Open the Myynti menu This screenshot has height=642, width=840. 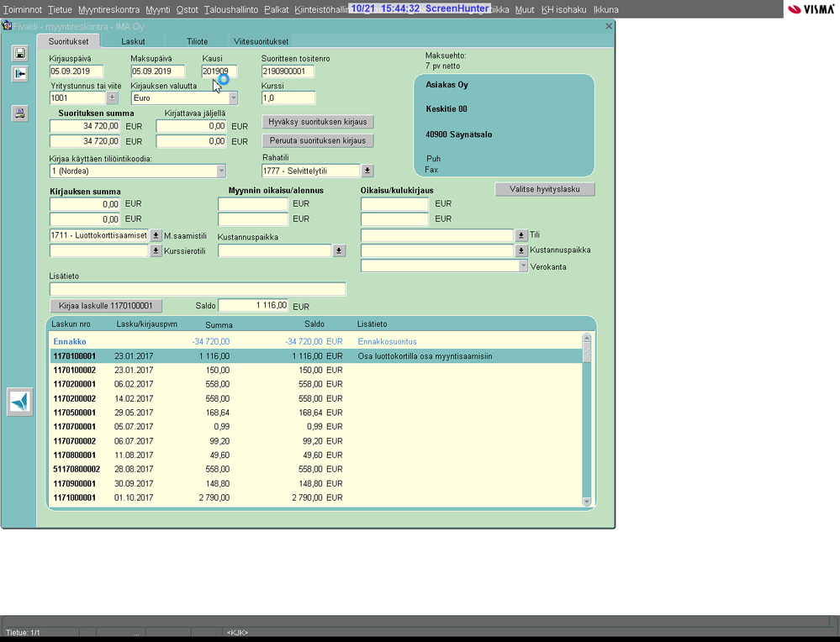click(158, 9)
